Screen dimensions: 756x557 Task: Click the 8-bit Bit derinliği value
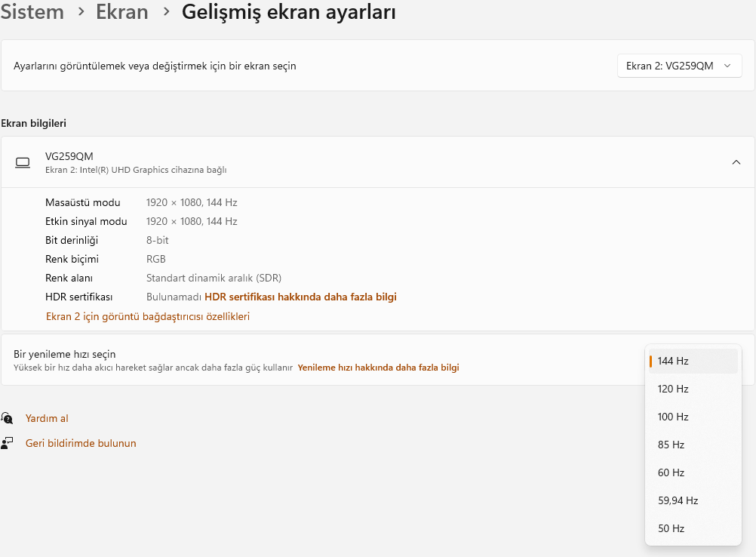[x=157, y=240]
